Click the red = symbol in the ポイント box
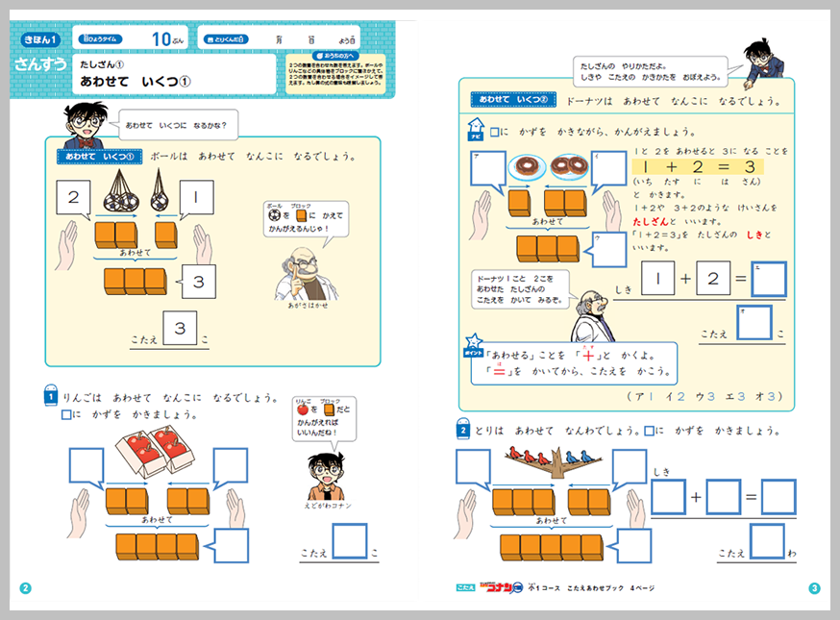This screenshot has width=840, height=620. pos(499,370)
